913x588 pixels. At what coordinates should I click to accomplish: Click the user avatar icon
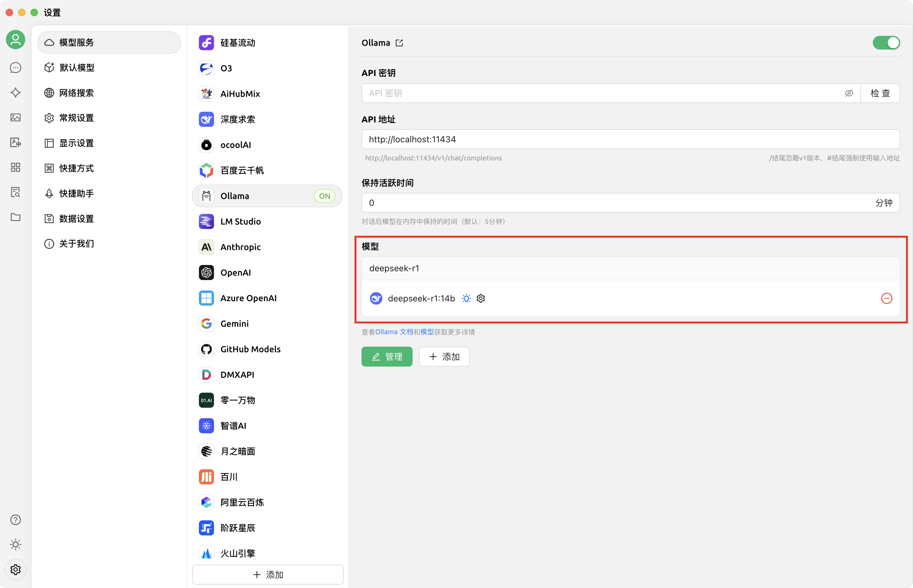(x=15, y=40)
